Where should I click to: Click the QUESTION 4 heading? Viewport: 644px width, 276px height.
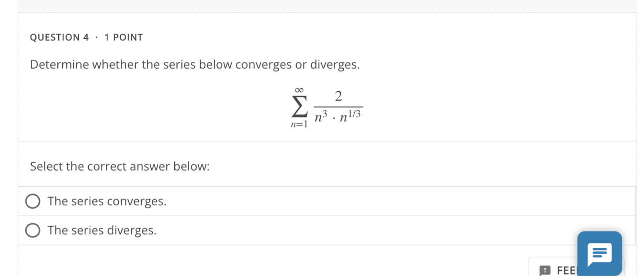tap(59, 37)
